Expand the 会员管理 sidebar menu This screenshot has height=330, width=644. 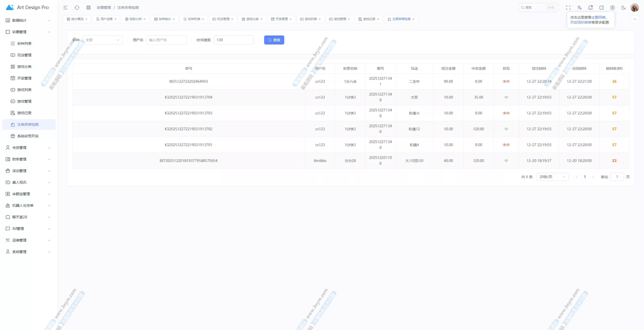[x=28, y=148]
